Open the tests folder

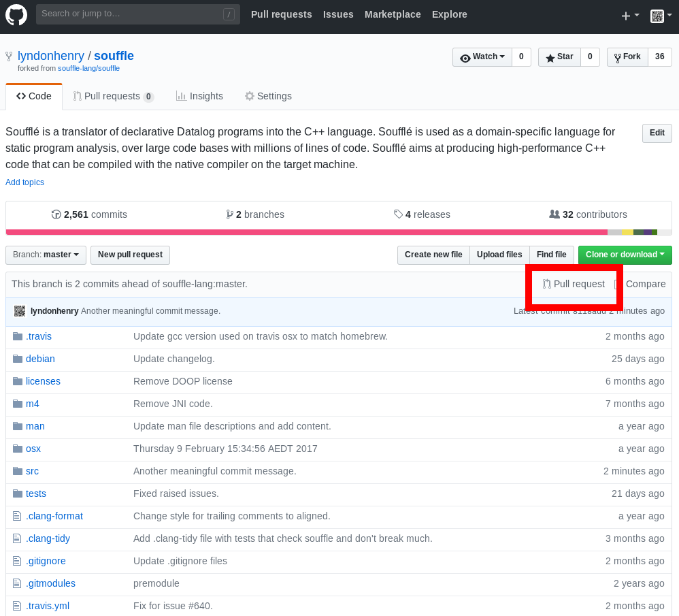36,494
